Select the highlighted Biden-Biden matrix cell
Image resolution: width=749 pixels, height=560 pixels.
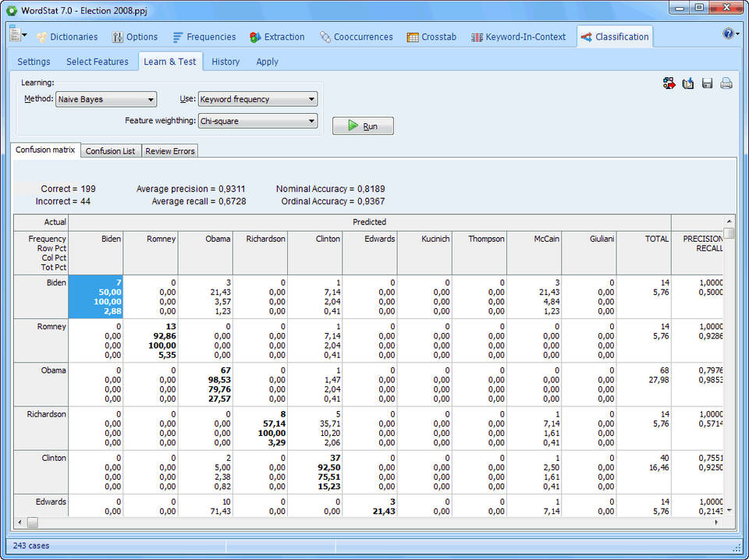pyautogui.click(x=96, y=296)
